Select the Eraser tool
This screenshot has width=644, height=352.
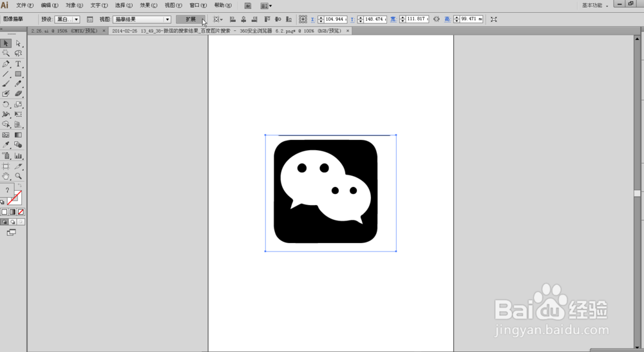tap(18, 93)
